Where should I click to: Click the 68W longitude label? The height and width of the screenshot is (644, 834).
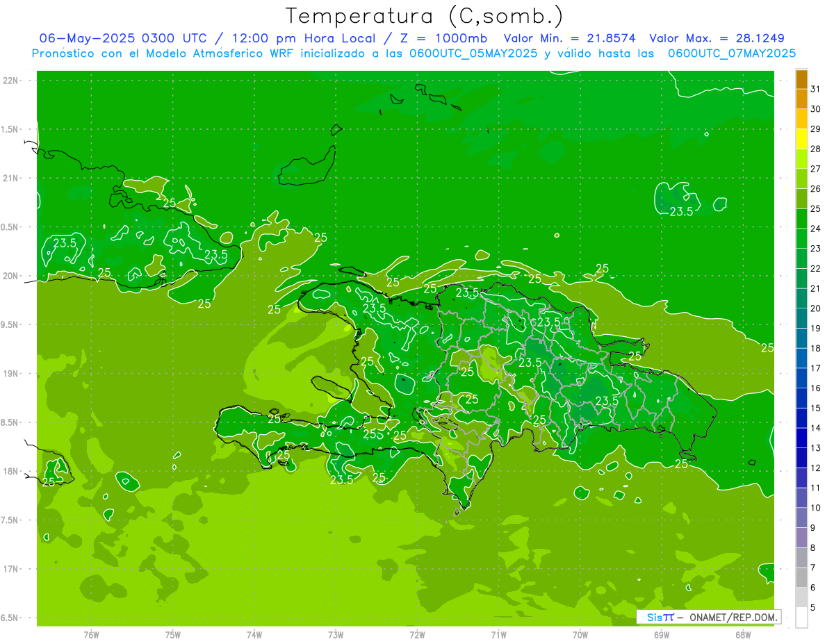coord(743,634)
